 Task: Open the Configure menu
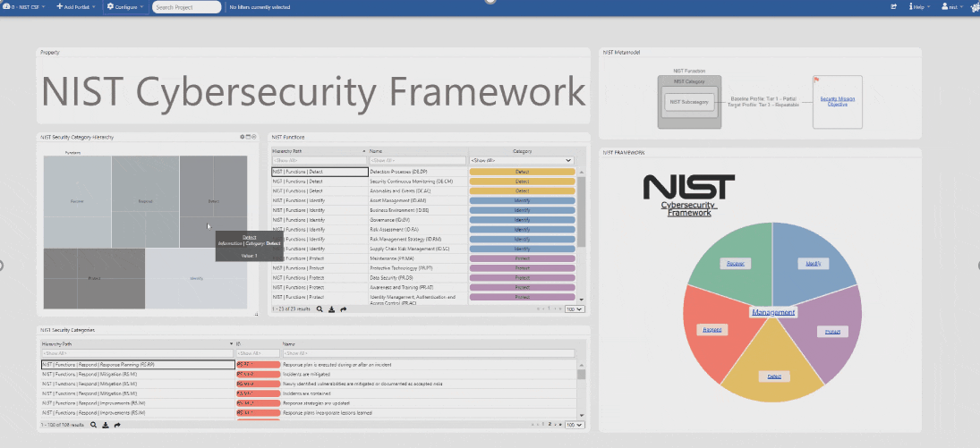coord(124,6)
